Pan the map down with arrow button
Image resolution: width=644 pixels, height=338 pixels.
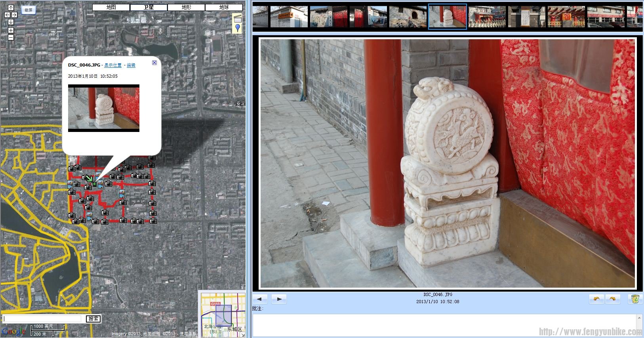pyautogui.click(x=11, y=22)
